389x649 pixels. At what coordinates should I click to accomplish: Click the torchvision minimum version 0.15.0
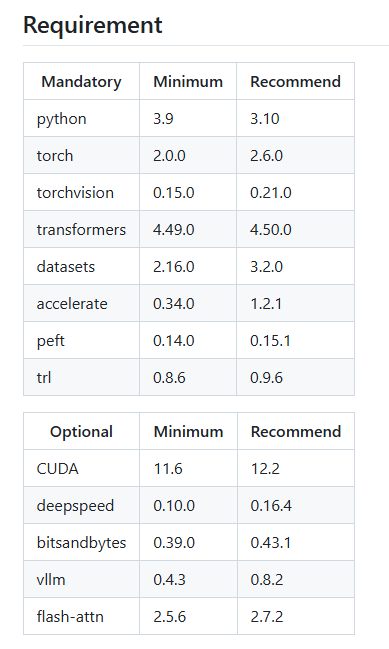click(x=174, y=192)
